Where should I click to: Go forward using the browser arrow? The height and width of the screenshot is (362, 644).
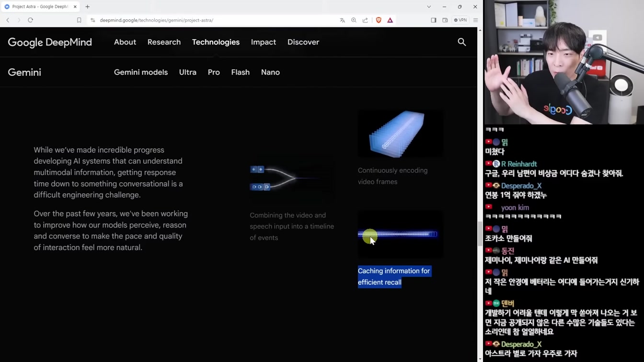[19, 20]
